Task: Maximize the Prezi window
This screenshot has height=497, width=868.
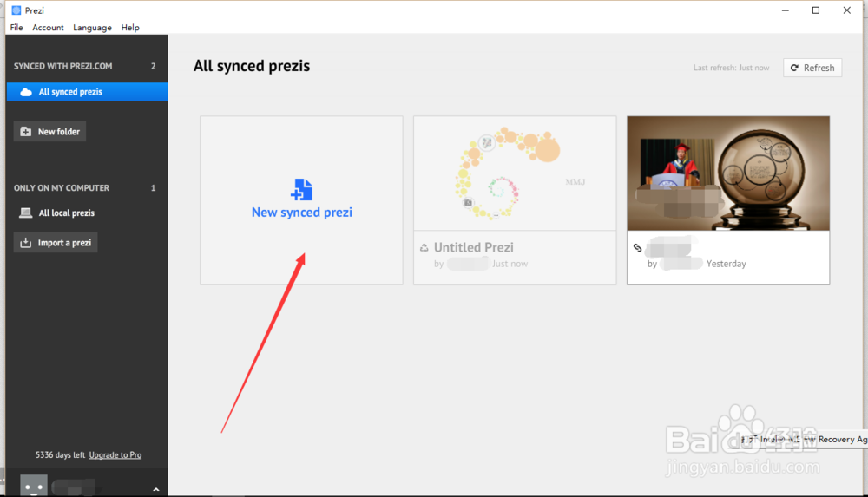Action: click(816, 10)
